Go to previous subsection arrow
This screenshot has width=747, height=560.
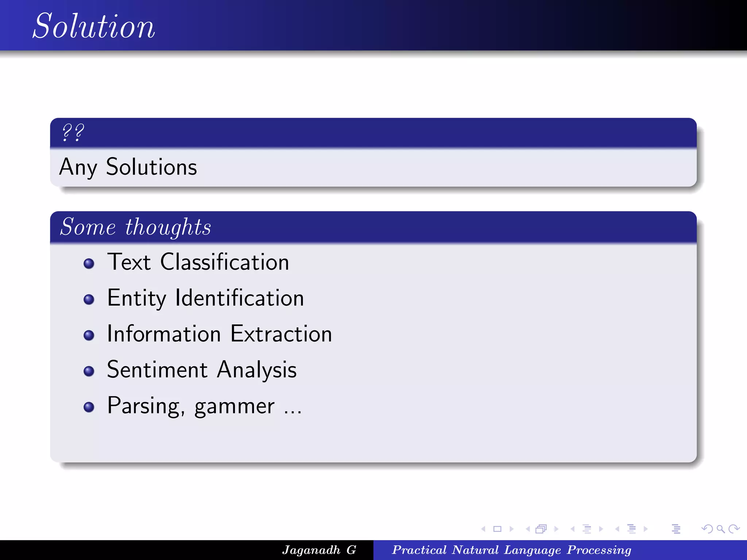coord(573,529)
